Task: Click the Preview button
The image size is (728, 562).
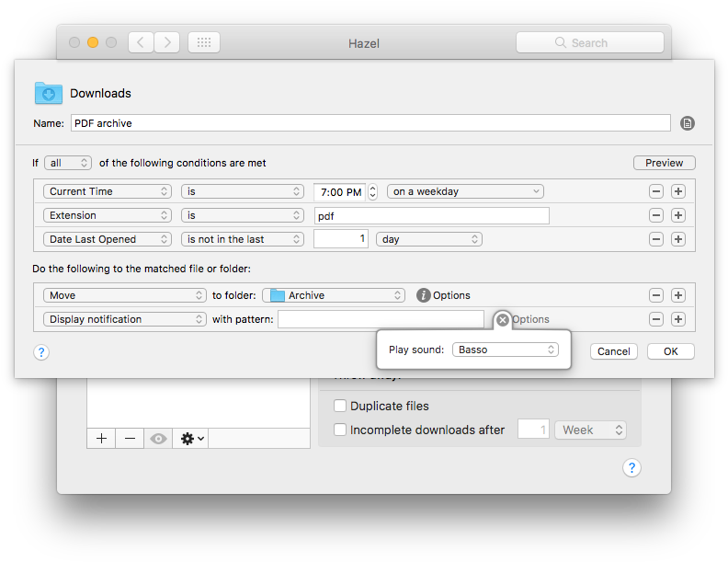Action: pyautogui.click(x=664, y=163)
